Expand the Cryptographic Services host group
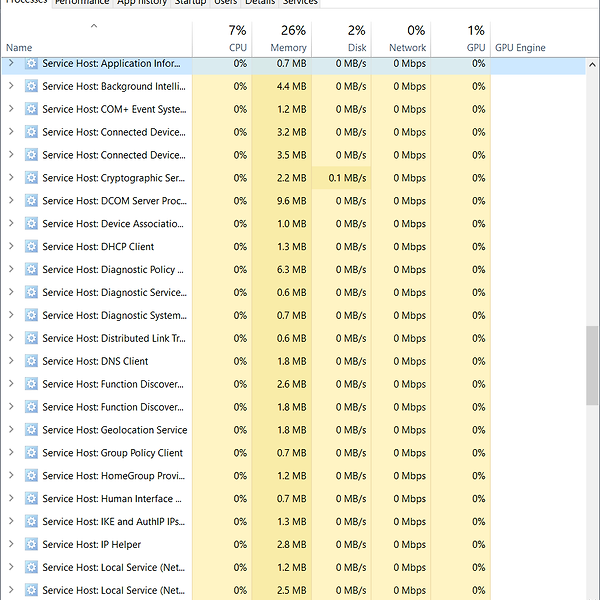 tap(11, 178)
